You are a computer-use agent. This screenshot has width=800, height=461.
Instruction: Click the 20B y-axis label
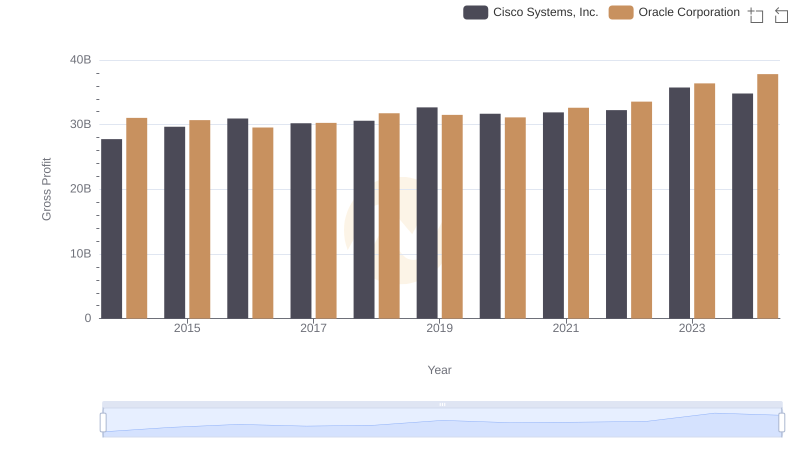click(x=81, y=189)
